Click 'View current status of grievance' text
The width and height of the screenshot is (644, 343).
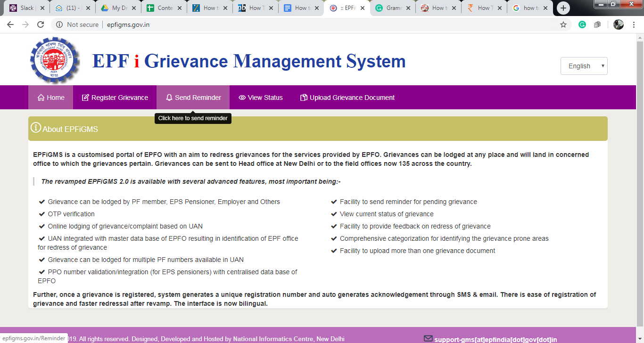[387, 214]
